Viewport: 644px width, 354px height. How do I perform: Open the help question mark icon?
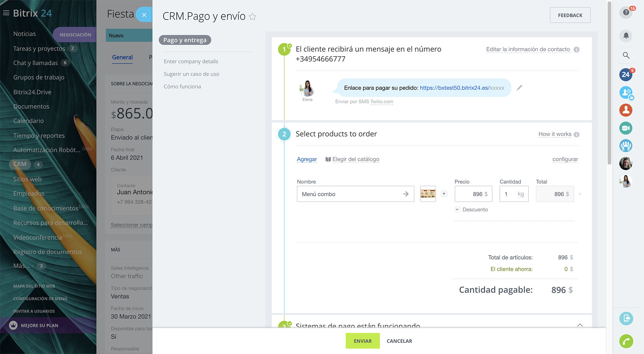626,13
